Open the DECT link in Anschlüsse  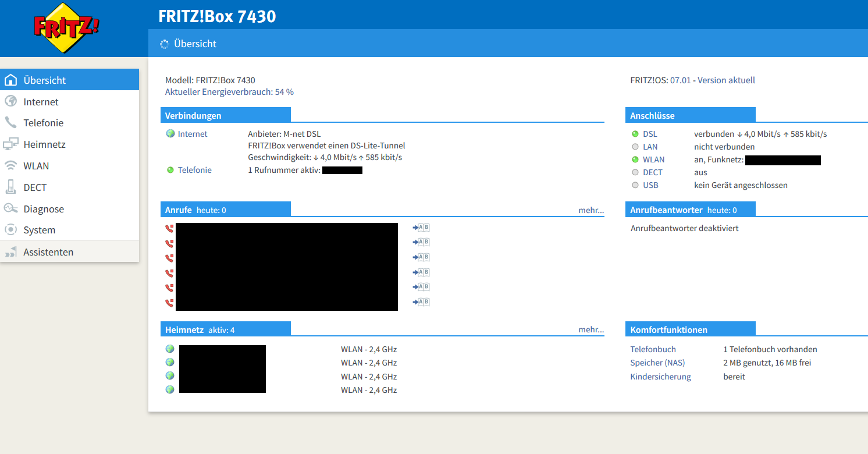pyautogui.click(x=653, y=172)
